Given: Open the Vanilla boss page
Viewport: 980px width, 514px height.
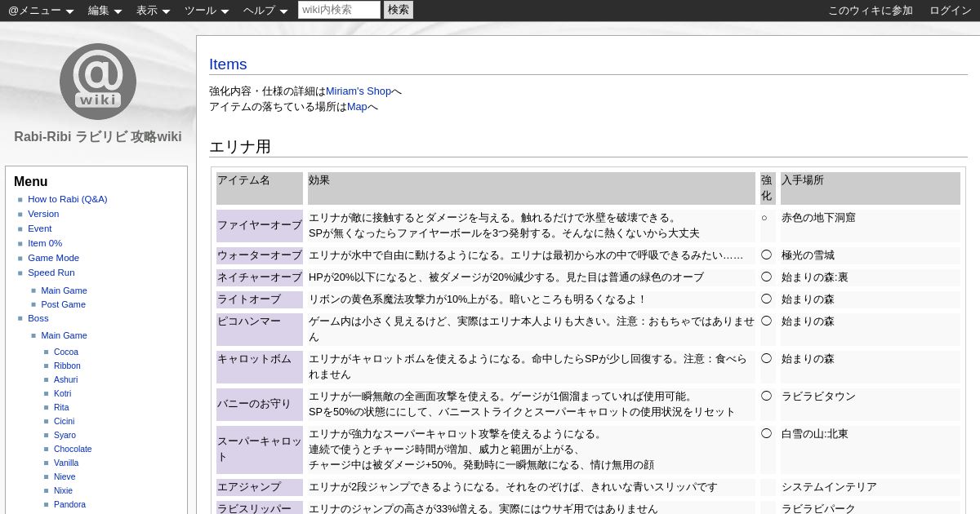Looking at the screenshot, I should pyautogui.click(x=66, y=463).
